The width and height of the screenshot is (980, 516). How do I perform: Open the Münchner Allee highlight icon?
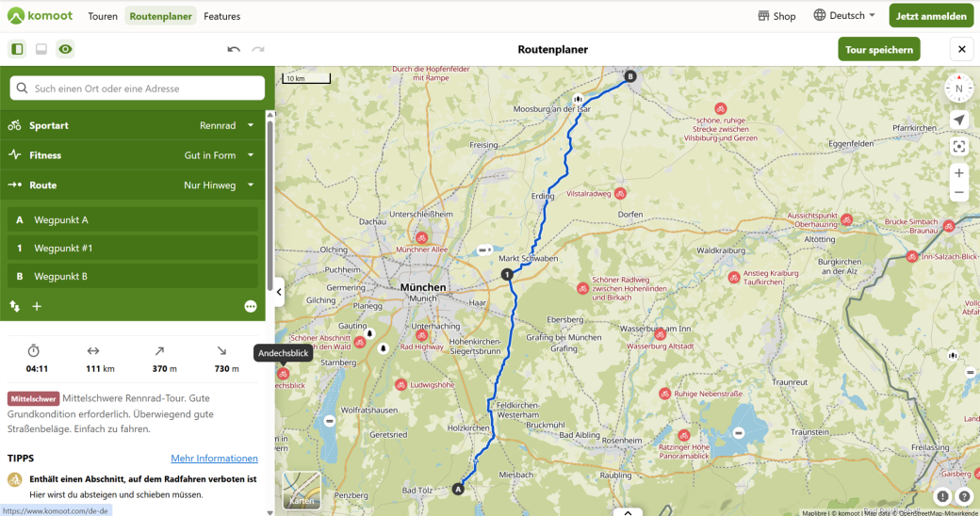click(x=422, y=238)
